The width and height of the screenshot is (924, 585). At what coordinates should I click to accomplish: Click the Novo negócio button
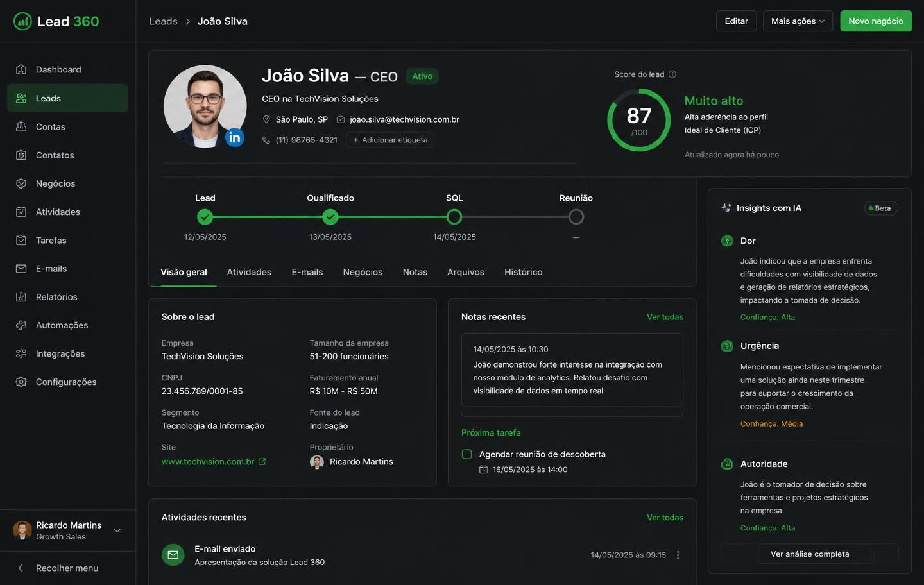[876, 21]
